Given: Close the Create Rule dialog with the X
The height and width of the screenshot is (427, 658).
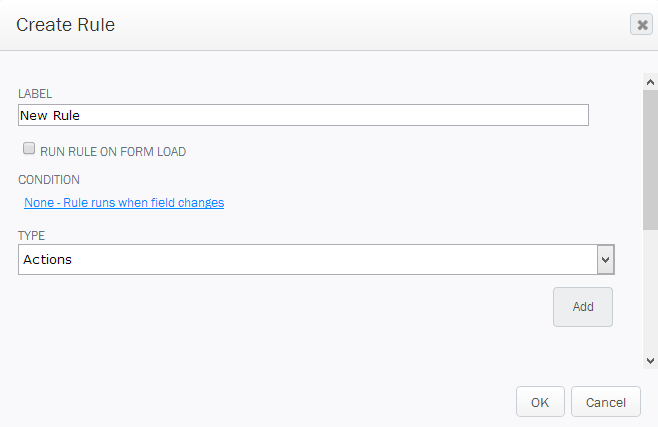Looking at the screenshot, I should [641, 24].
